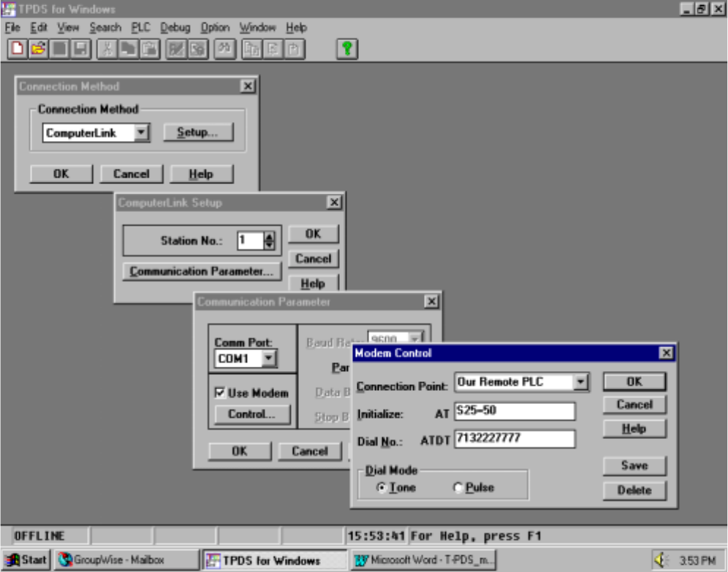This screenshot has width=728, height=572.
Task: Click the New file toolbar icon
Action: click(17, 49)
